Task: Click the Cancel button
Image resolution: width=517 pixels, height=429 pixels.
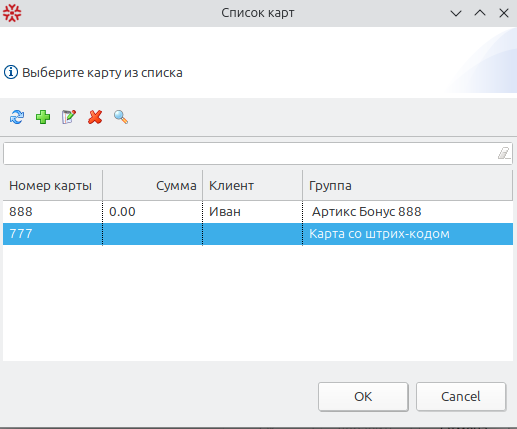Action: click(x=461, y=396)
